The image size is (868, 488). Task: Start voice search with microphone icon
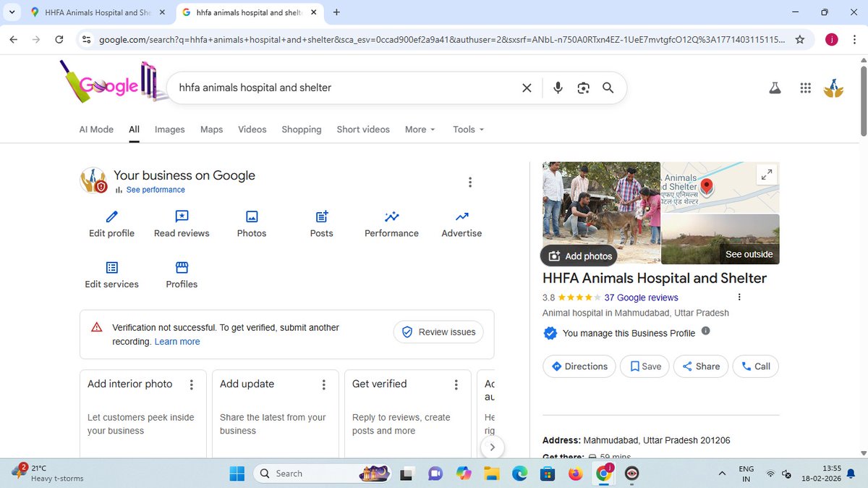click(558, 88)
